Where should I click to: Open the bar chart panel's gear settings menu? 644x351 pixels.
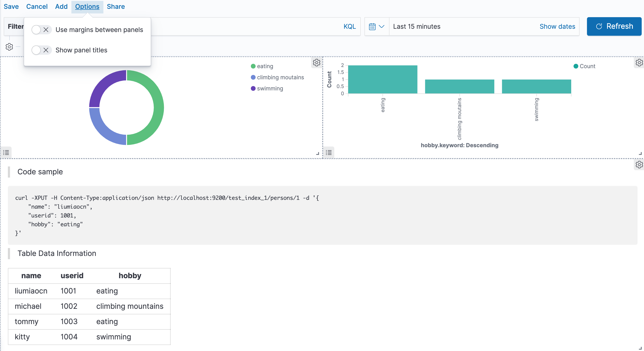click(639, 63)
